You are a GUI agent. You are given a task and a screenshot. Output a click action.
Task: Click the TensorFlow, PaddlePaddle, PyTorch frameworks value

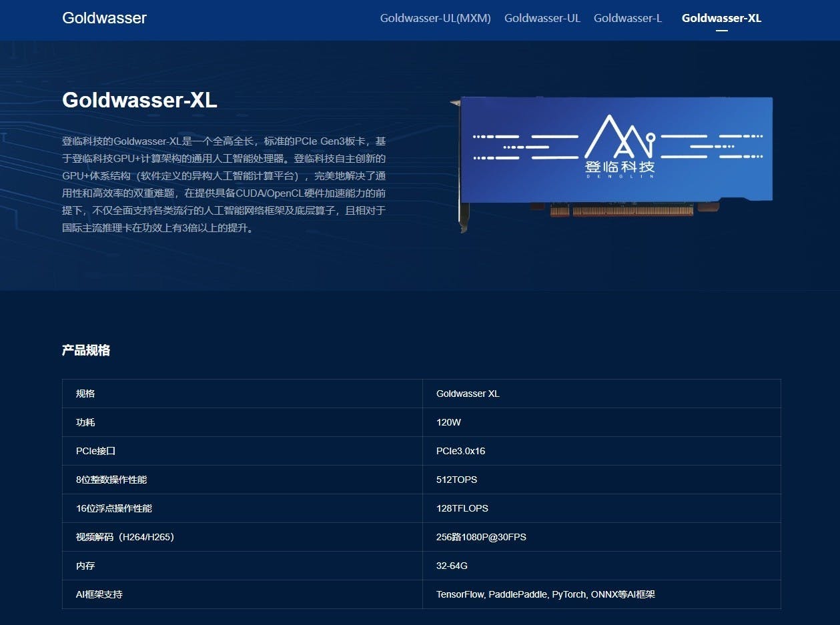pyautogui.click(x=546, y=594)
